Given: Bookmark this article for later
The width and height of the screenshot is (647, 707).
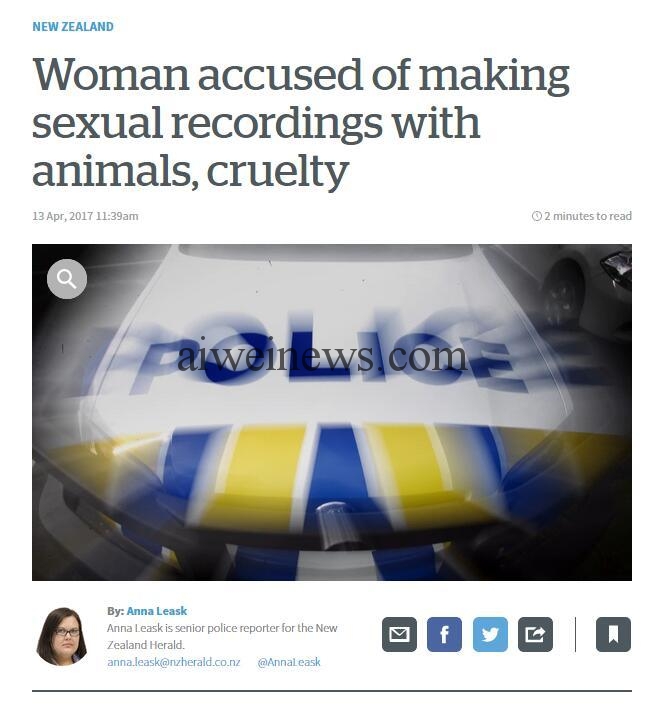Looking at the screenshot, I should coord(613,634).
